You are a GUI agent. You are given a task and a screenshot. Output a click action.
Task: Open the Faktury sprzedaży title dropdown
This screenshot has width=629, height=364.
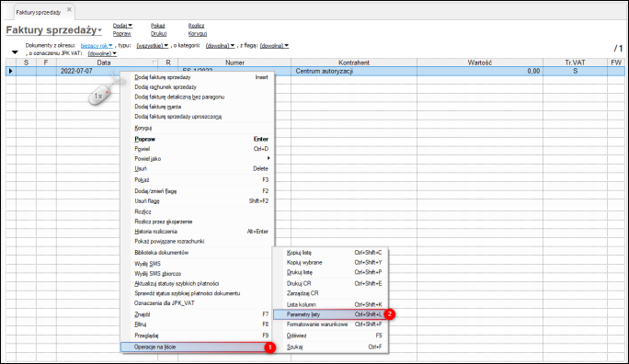[x=100, y=30]
